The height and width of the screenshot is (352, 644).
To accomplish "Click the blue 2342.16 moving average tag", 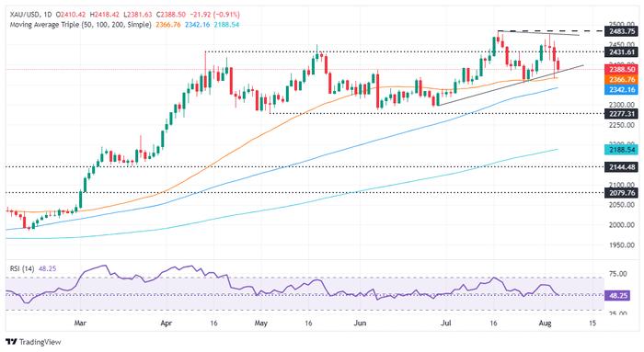I will (x=621, y=90).
